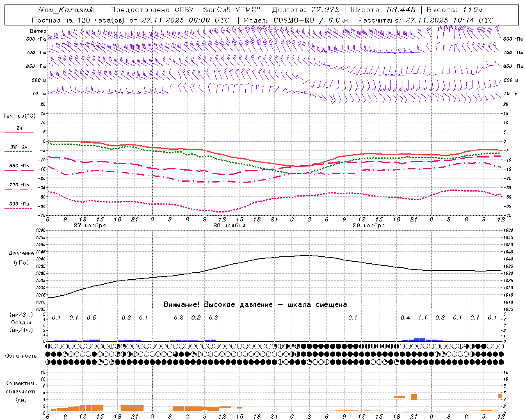Image resolution: width=525 pixels, height=420 pixels.
Task: Click the Облачность cloud cover label
Action: (21, 356)
